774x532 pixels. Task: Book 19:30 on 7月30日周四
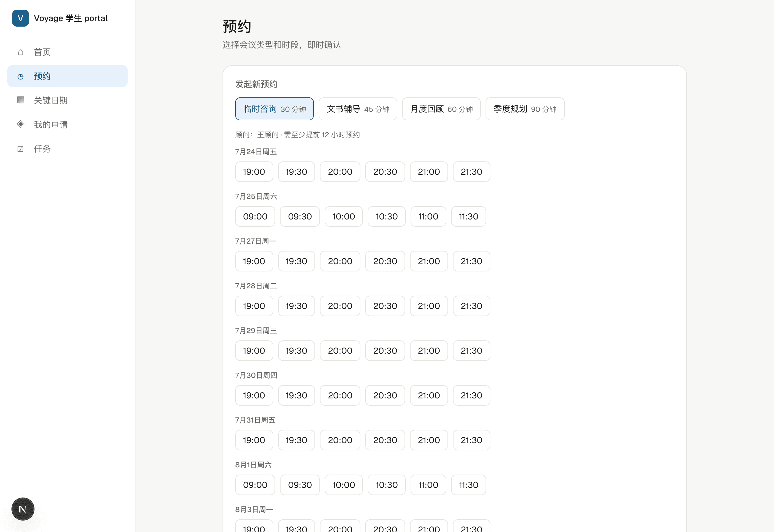click(x=296, y=395)
